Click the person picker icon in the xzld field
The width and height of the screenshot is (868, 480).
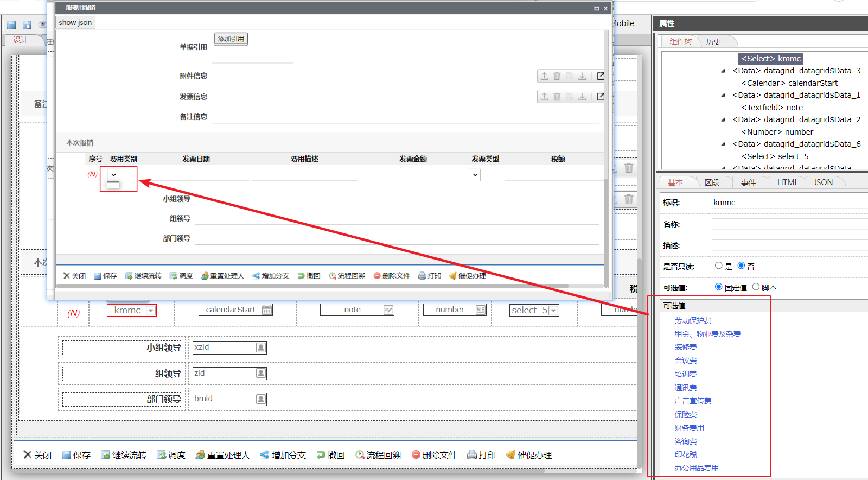coord(261,348)
